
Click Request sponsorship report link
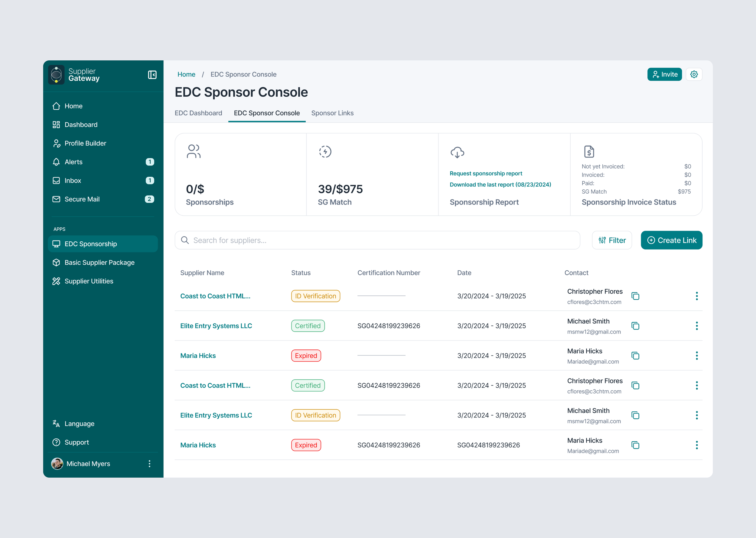485,174
